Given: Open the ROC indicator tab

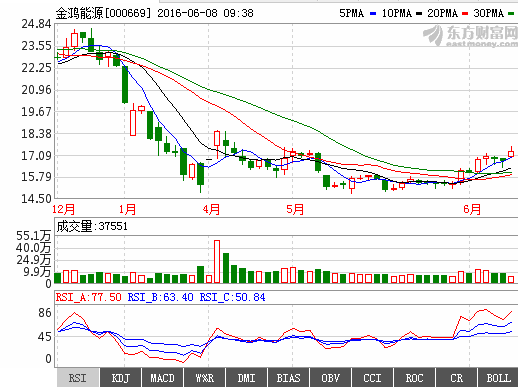Looking at the screenshot, I should (x=414, y=378).
